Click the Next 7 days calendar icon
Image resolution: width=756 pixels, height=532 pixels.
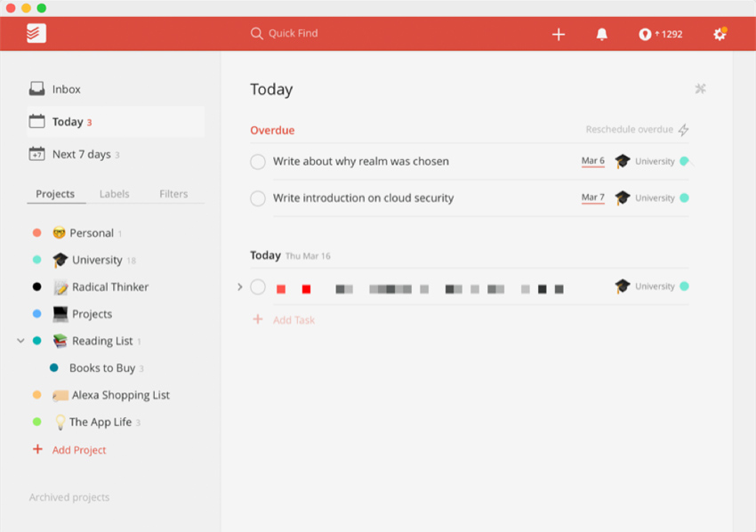click(x=36, y=154)
